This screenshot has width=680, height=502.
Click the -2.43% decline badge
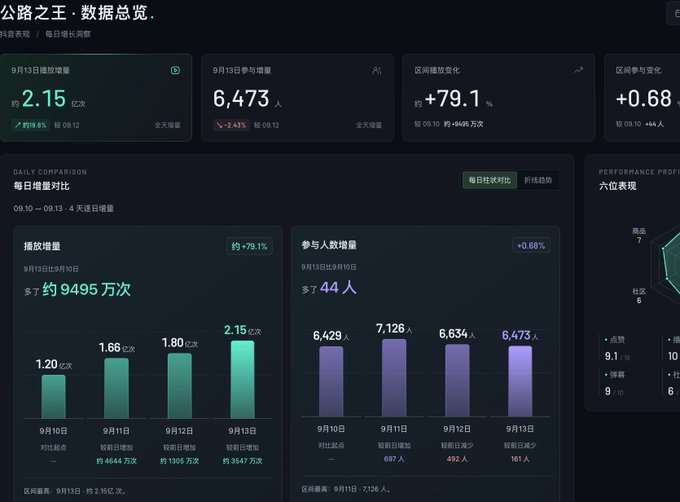(232, 125)
